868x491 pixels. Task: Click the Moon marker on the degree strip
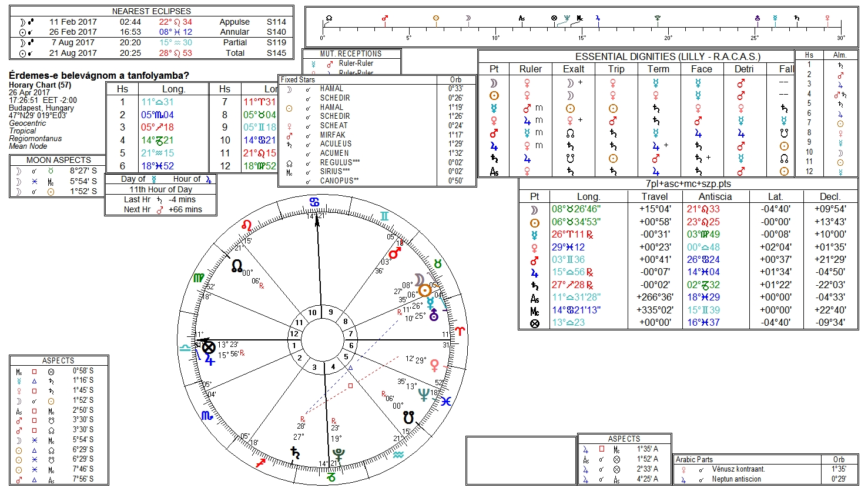point(468,18)
